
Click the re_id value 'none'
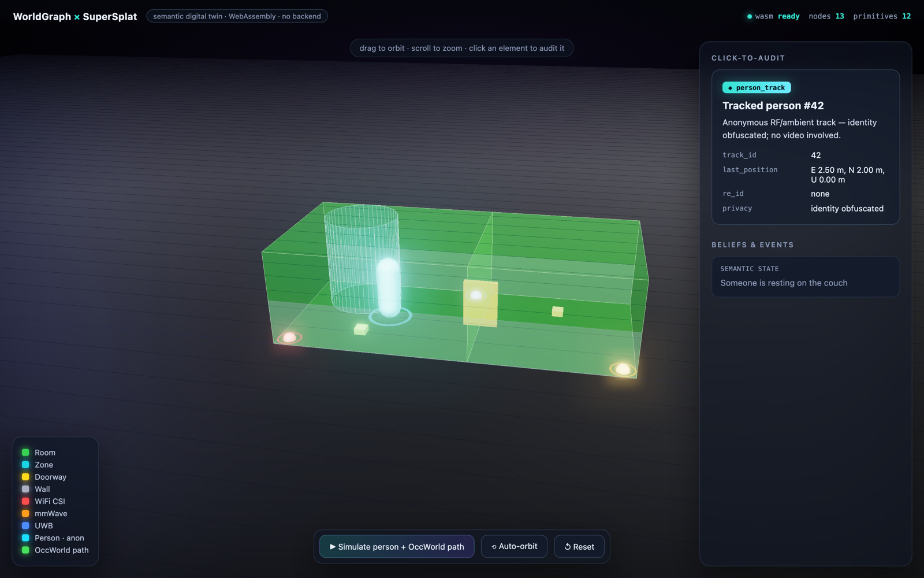click(820, 194)
